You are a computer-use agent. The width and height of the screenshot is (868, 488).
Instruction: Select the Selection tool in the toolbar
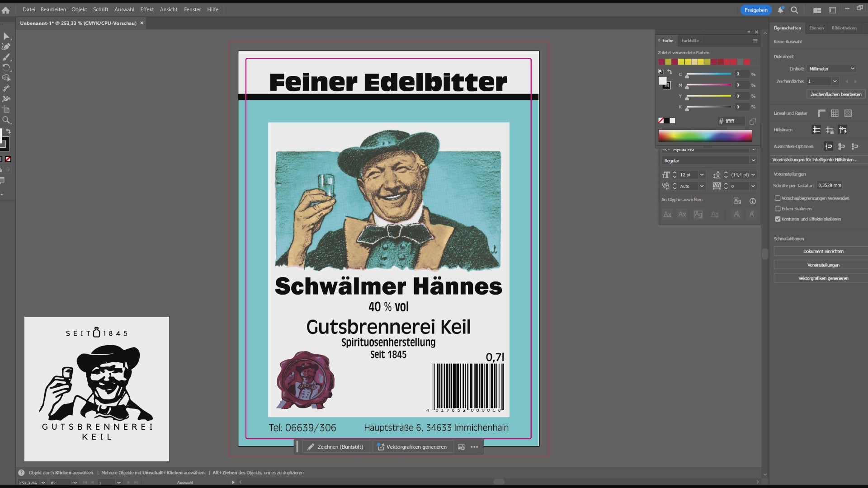coord(6,36)
